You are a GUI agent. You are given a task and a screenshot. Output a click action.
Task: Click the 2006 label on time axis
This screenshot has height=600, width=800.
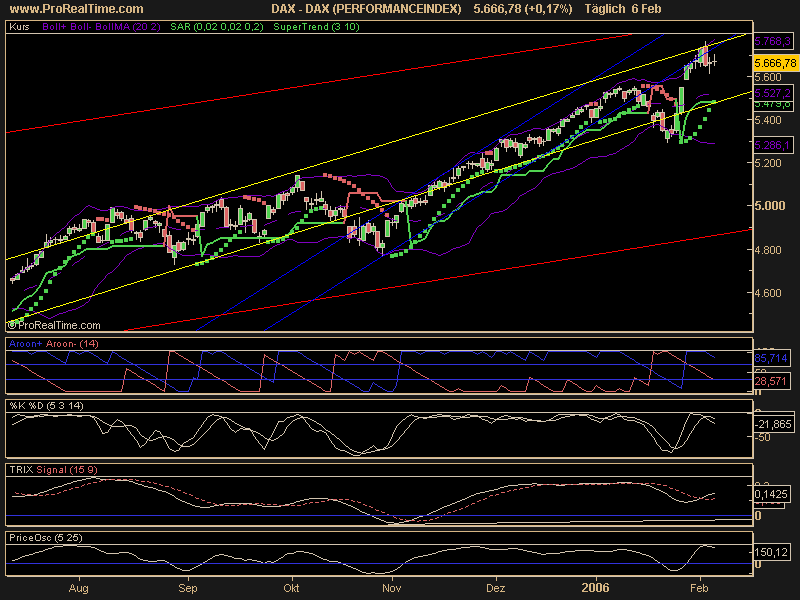595,588
